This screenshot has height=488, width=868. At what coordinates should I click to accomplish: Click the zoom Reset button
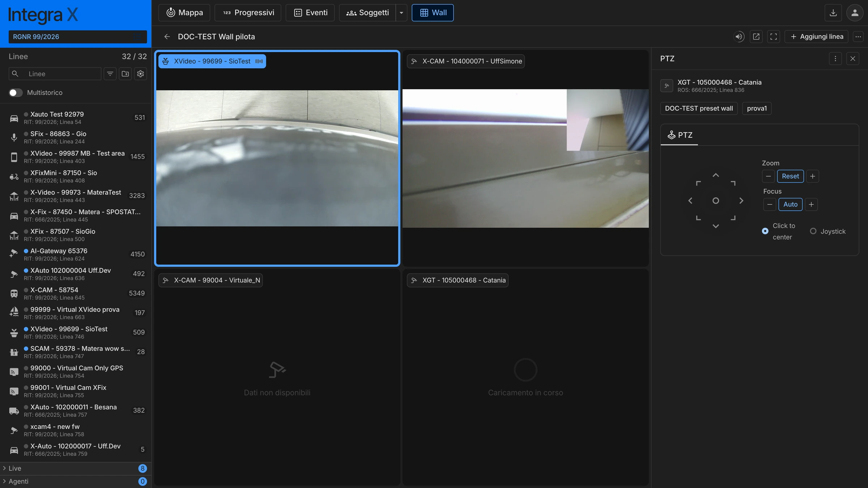(x=790, y=176)
